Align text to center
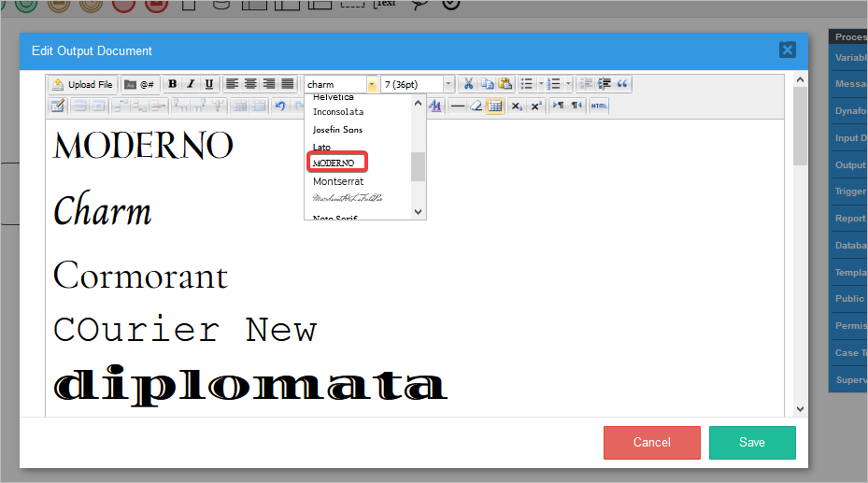The width and height of the screenshot is (868, 483). pyautogui.click(x=250, y=84)
